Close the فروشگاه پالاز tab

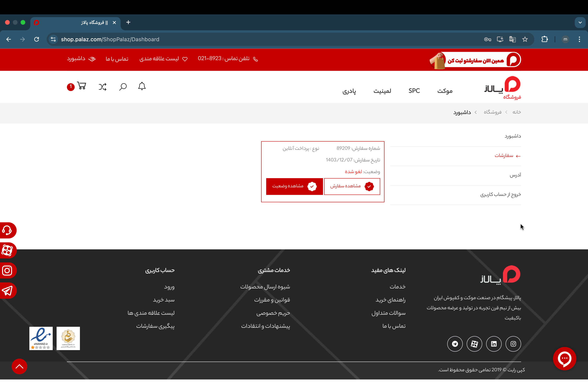114,23
